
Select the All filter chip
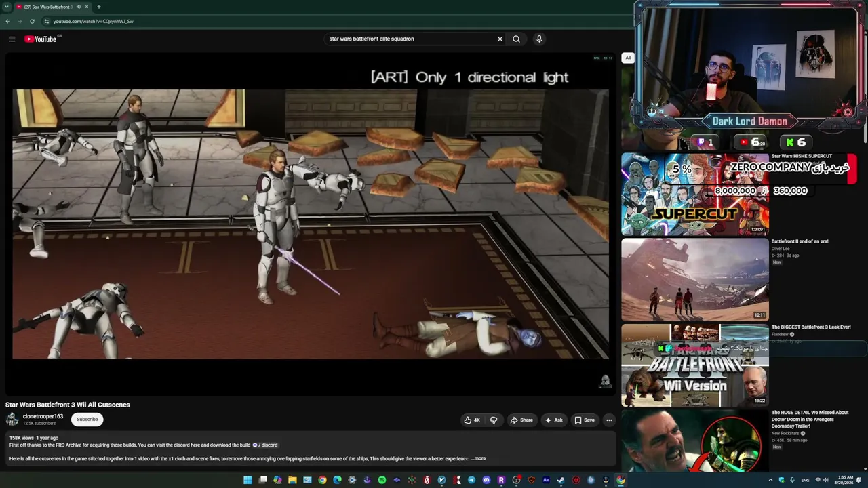point(628,58)
